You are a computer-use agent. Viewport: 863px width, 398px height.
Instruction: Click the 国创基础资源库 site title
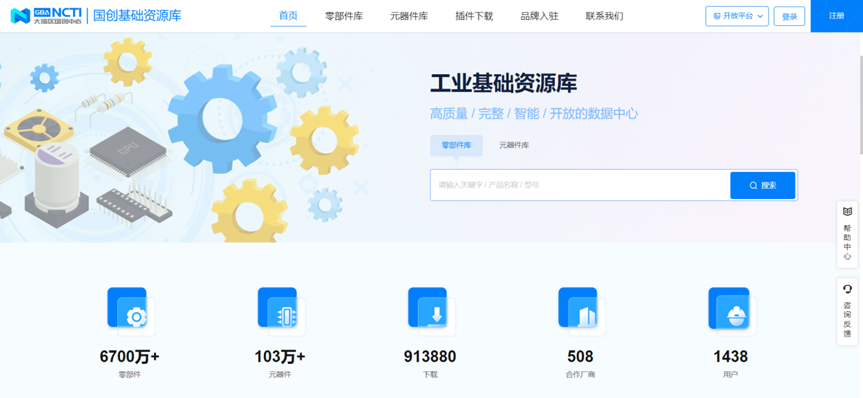137,15
